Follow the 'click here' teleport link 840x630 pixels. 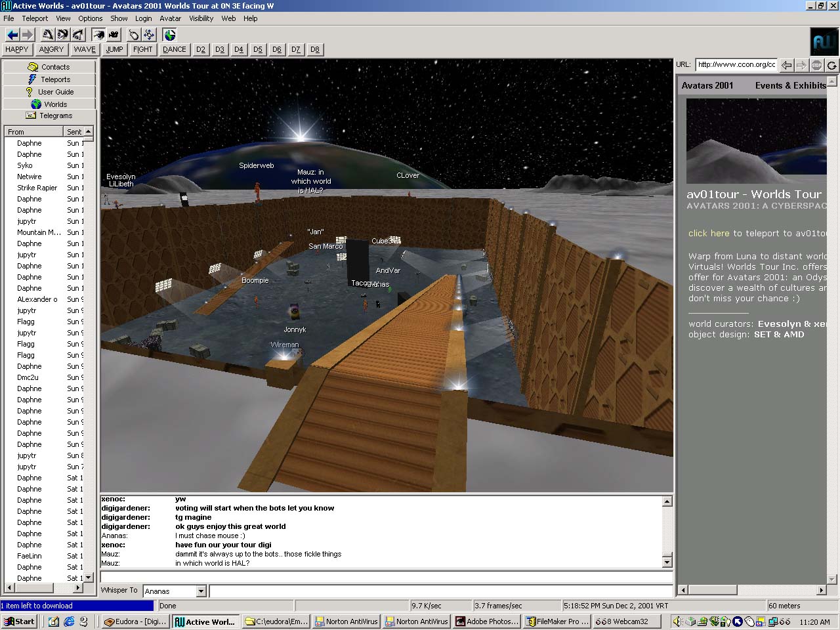[x=708, y=233]
